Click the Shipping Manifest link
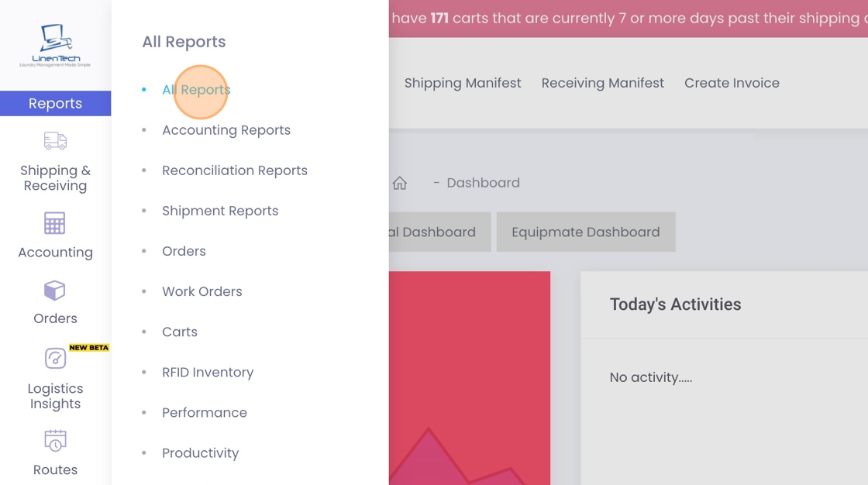868x485 pixels. [x=463, y=83]
